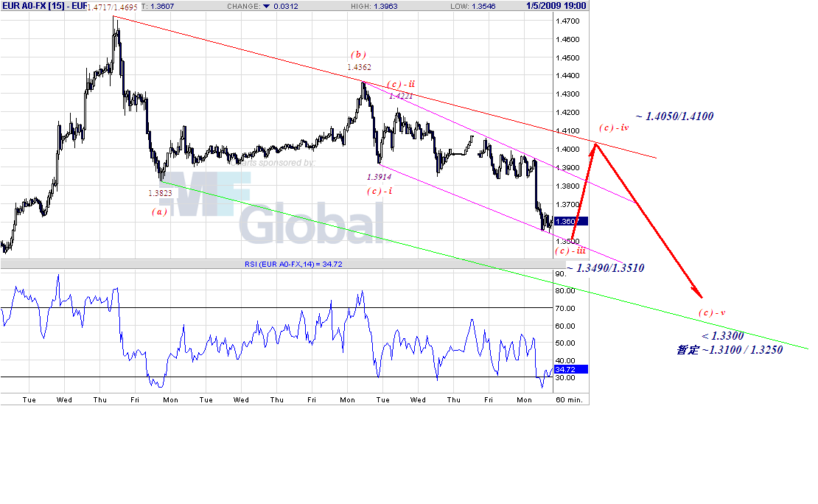This screenshot has width=818, height=504.
Task: Click the < 1.3300 target text
Action: tap(722, 336)
